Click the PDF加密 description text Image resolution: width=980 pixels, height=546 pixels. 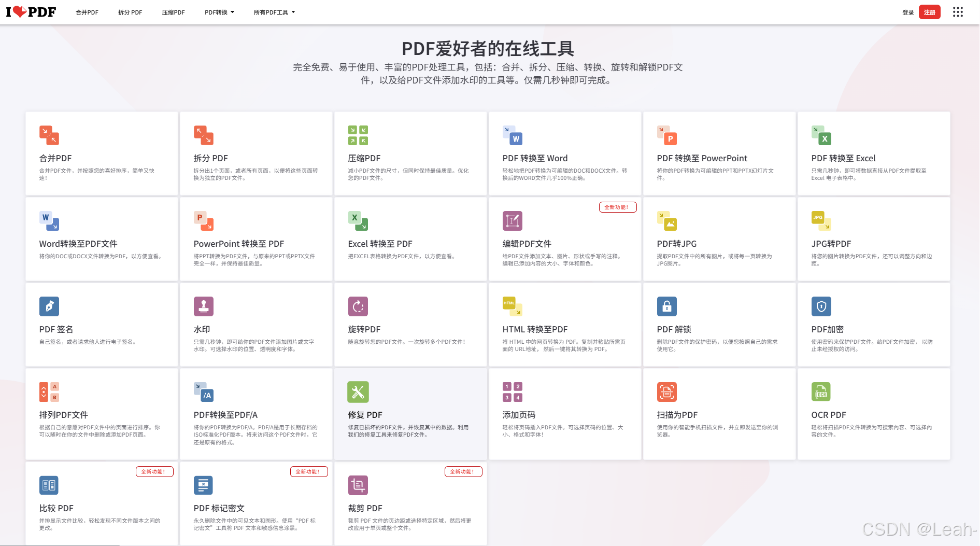point(872,345)
